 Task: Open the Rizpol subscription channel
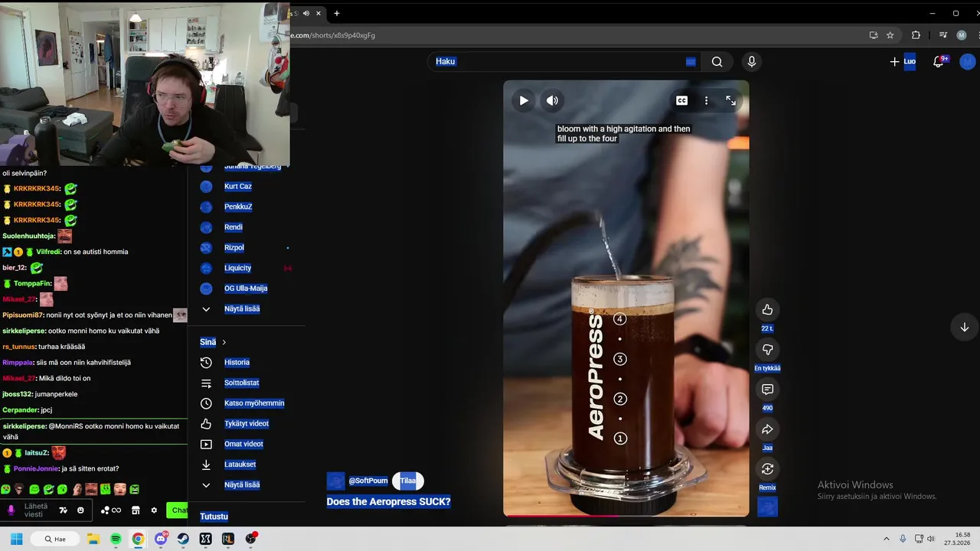234,247
